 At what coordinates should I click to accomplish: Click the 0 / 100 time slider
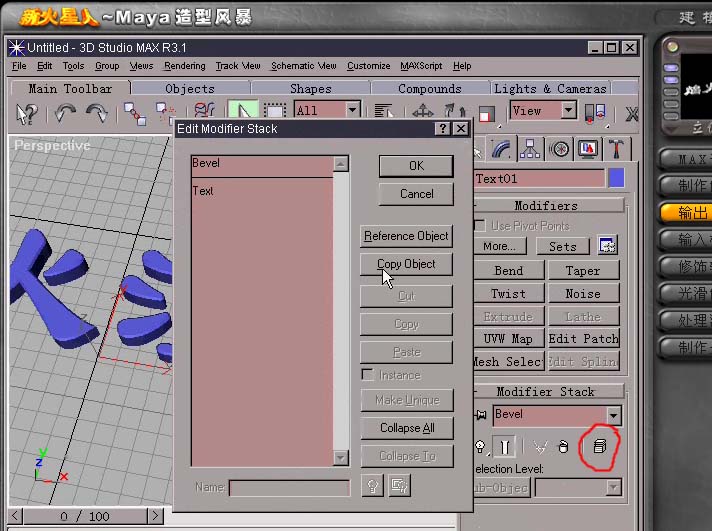coord(85,516)
